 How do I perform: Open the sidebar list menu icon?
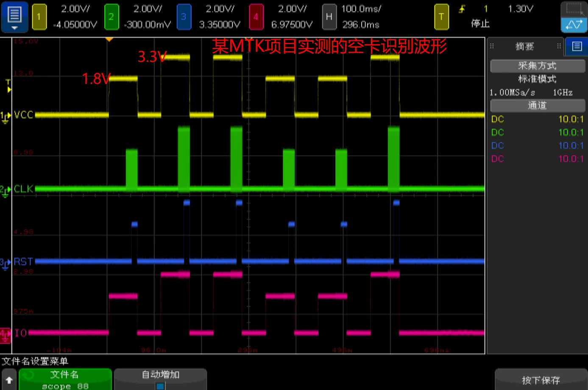[x=577, y=46]
